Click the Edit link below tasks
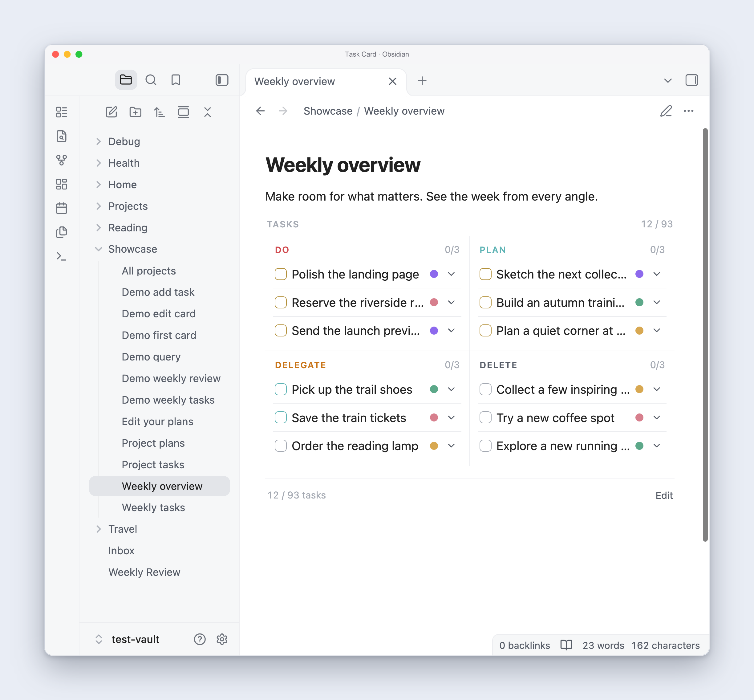 pos(664,495)
